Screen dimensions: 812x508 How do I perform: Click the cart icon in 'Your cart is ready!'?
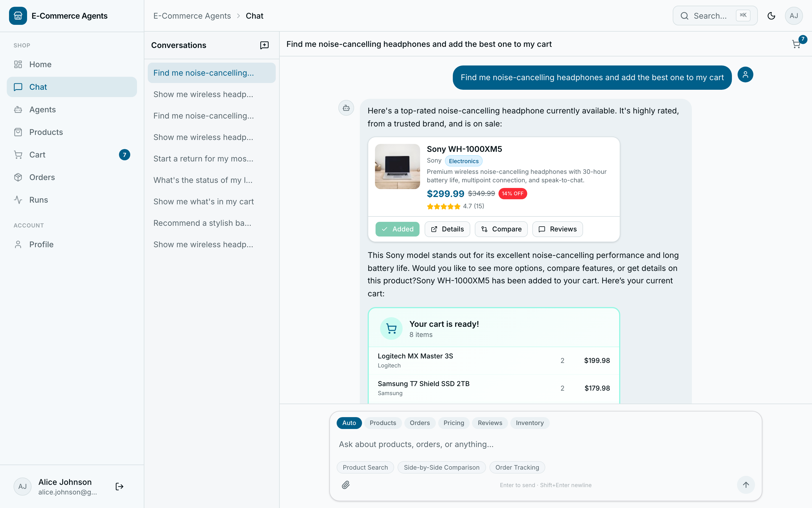coord(391,328)
